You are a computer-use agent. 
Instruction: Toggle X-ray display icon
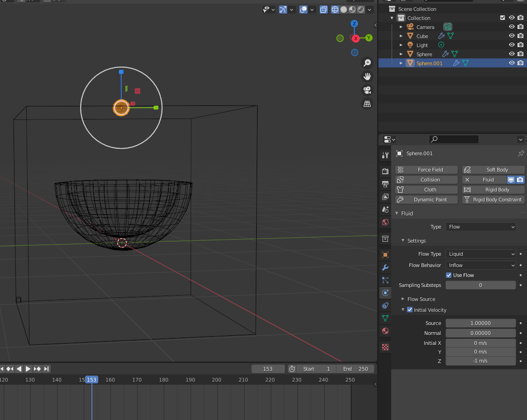[323, 10]
